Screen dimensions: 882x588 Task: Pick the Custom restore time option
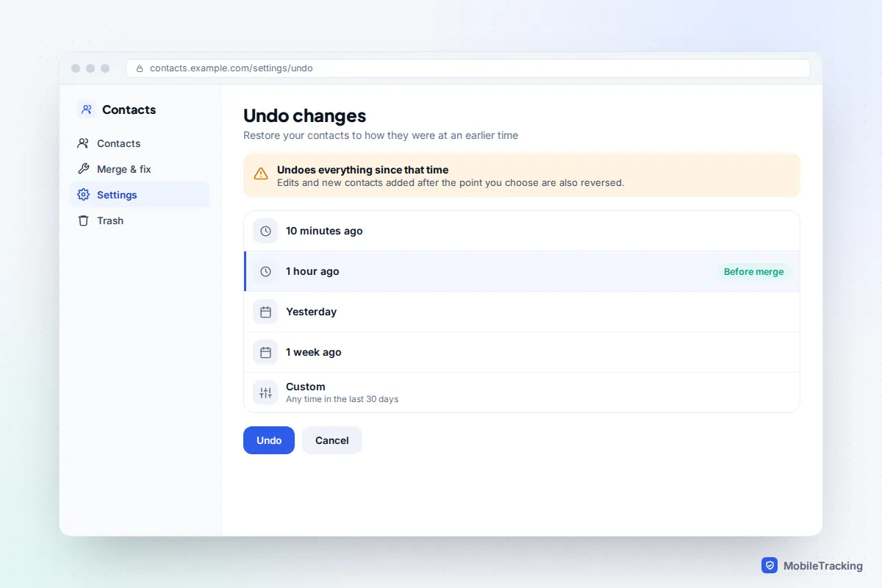pos(522,392)
